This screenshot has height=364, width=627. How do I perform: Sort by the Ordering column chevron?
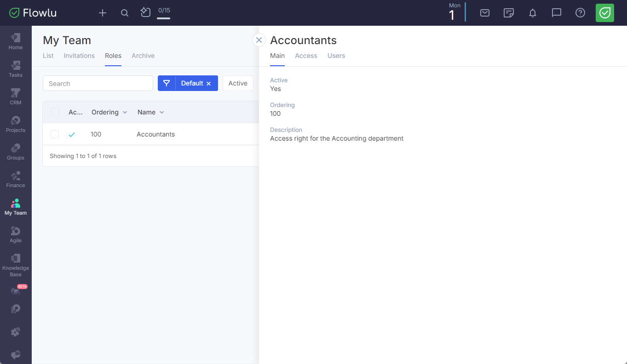[125, 113]
